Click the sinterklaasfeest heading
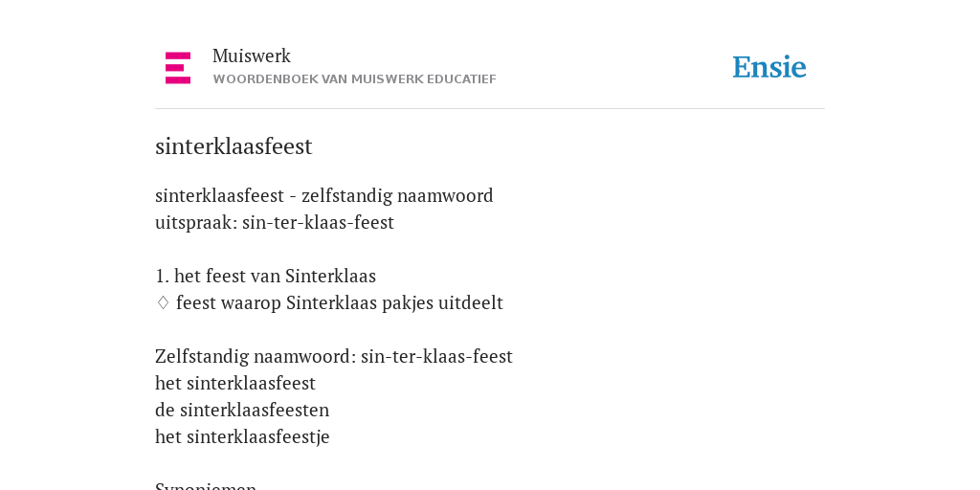This screenshot has width=980, height=490. pyautogui.click(x=234, y=146)
